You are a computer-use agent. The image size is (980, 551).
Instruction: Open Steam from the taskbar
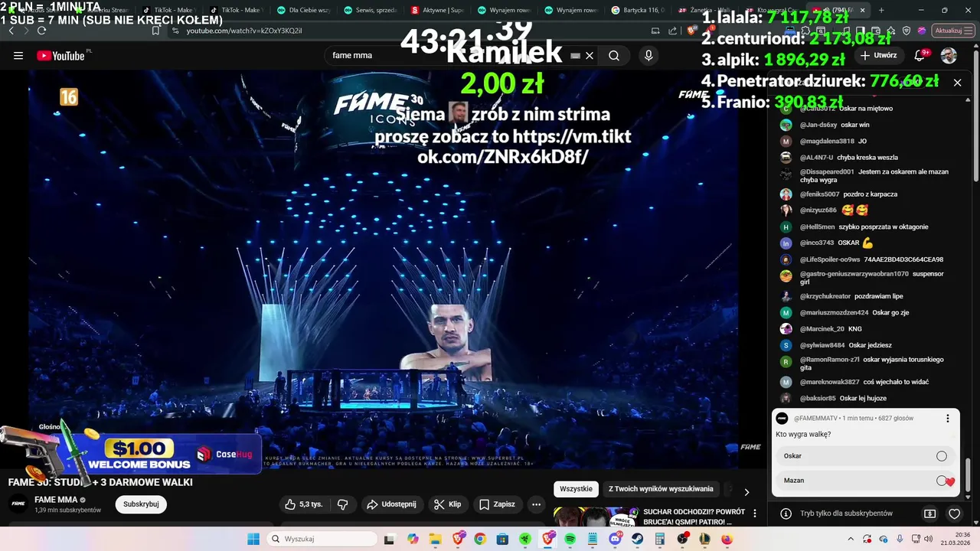[637, 539]
